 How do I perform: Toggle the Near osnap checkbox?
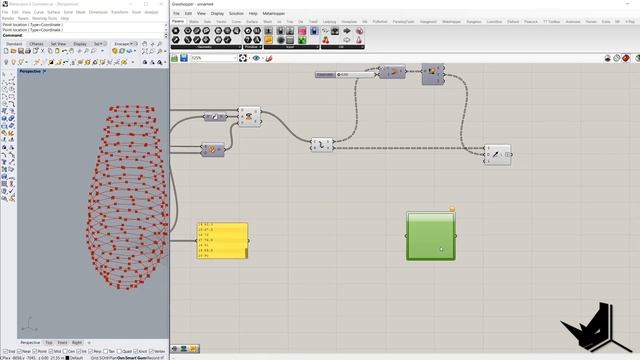pyautogui.click(x=20, y=351)
